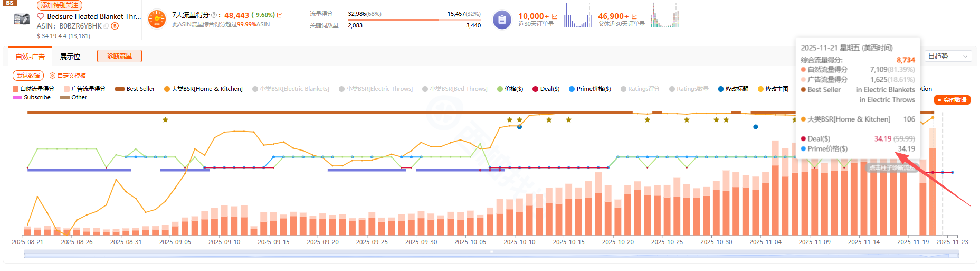Click the 诊断流量 button
Screen dimensions: 980x271
pos(119,56)
